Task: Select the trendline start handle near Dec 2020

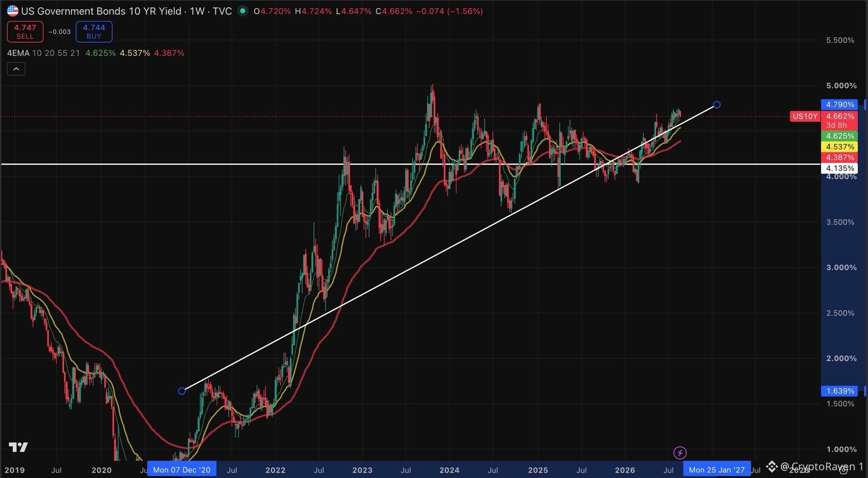Action: coord(182,391)
